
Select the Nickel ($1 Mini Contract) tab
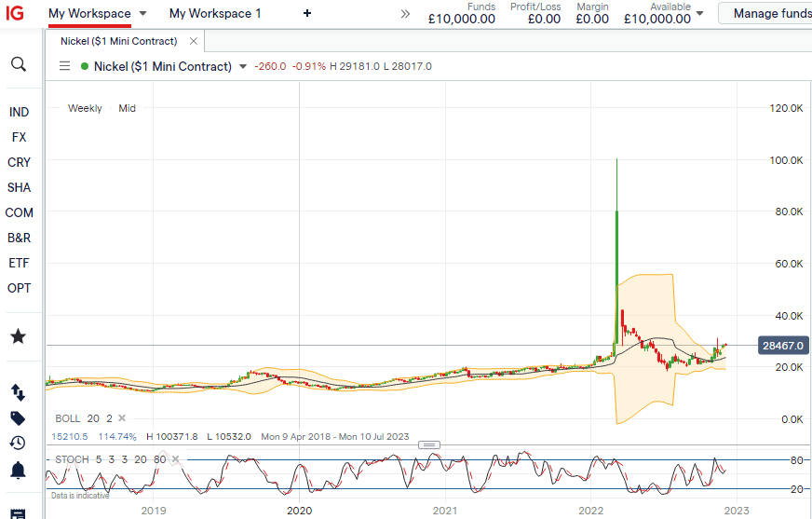118,41
